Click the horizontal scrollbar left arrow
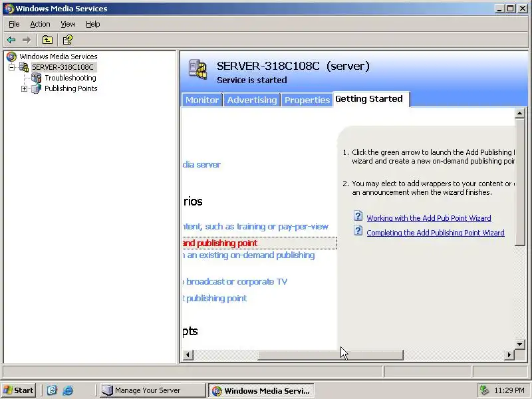532x399 pixels. click(188, 355)
